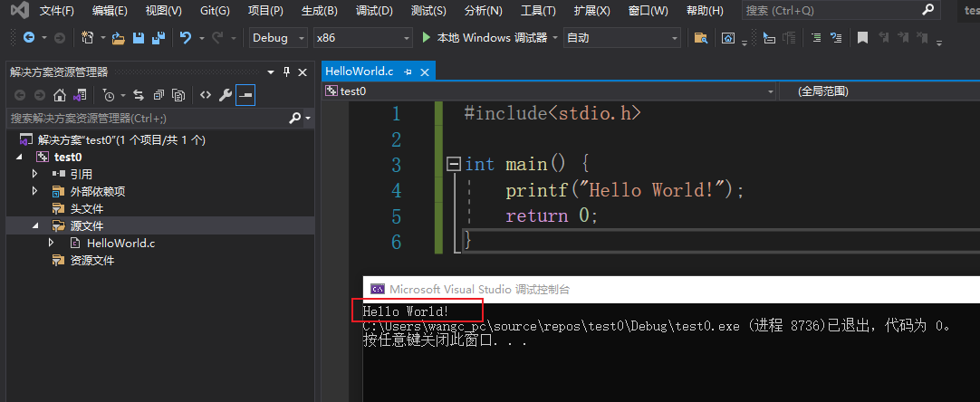Click the Home icon in Solution Explorer
This screenshot has width=980, height=402.
click(x=60, y=95)
